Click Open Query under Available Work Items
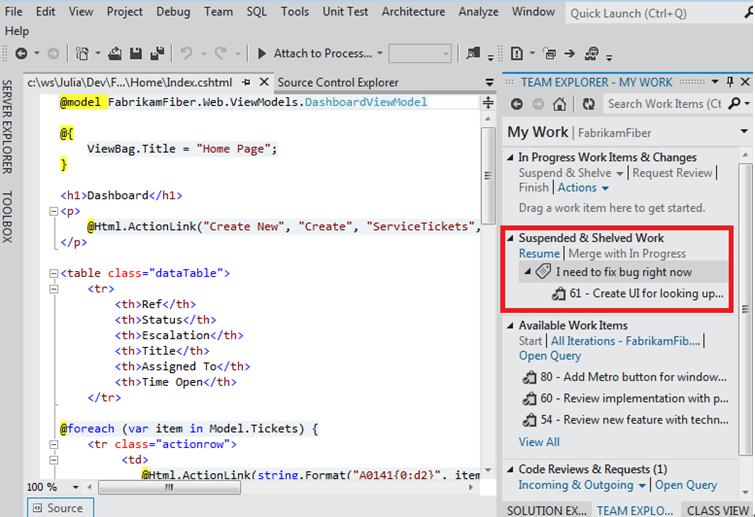Image resolution: width=755 pixels, height=517 pixels. coord(550,356)
